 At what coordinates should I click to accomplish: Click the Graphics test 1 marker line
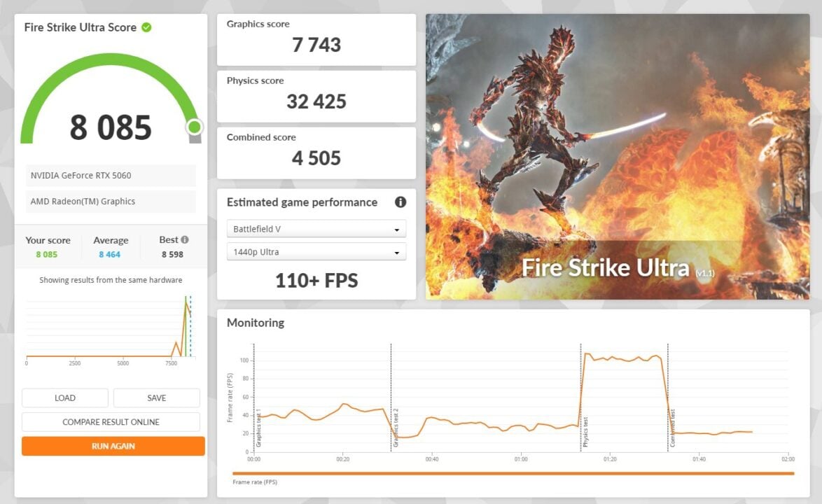(x=253, y=397)
